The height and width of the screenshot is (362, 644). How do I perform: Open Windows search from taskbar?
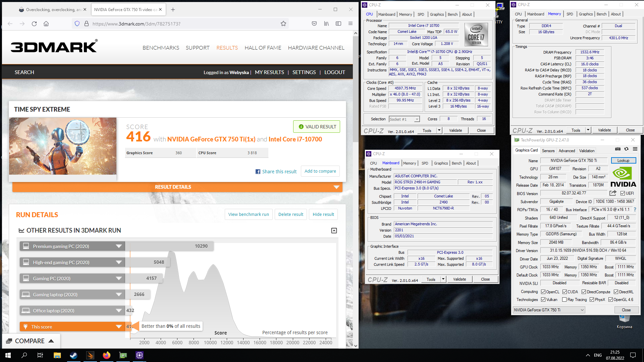(24, 355)
